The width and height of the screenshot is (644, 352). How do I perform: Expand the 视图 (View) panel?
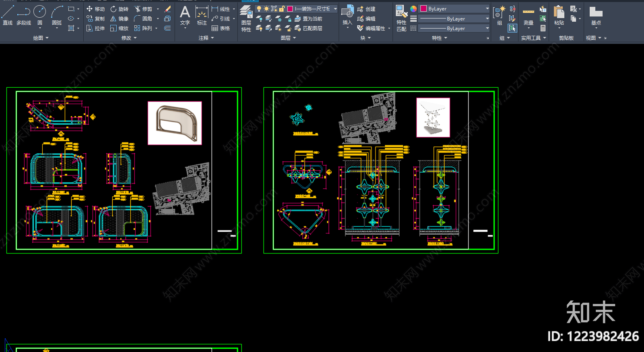[x=594, y=38]
